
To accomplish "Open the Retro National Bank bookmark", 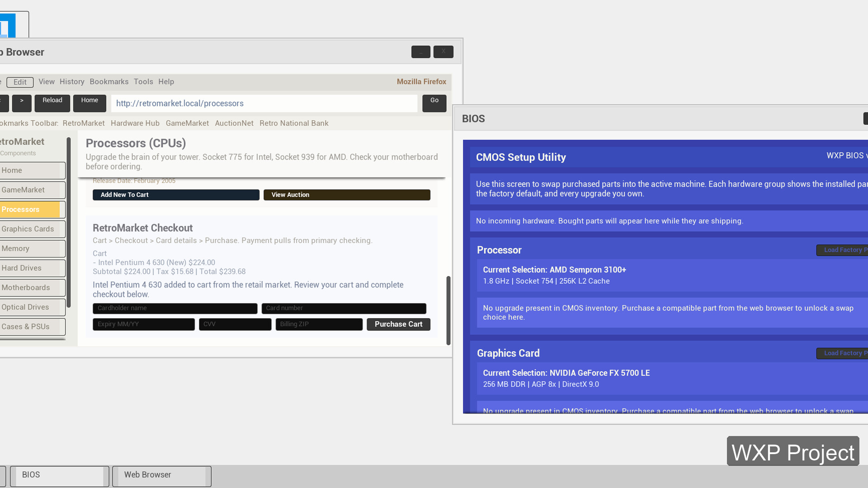I will pyautogui.click(x=294, y=123).
